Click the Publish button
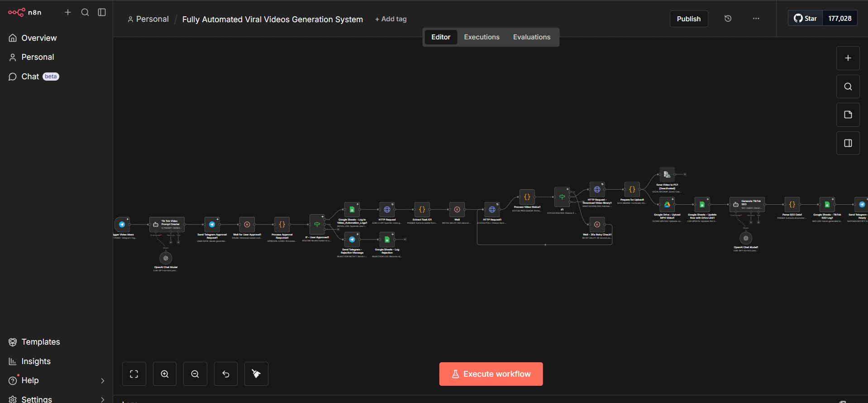The image size is (868, 403). pos(689,19)
